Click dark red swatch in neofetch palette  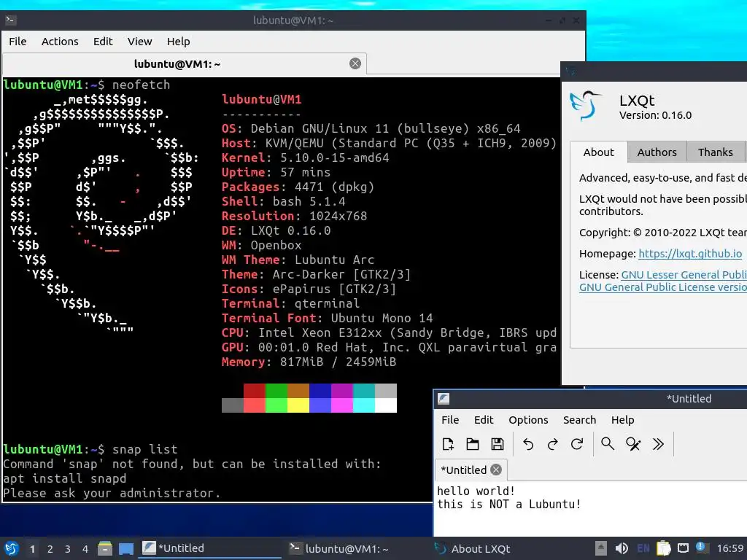tap(255, 391)
